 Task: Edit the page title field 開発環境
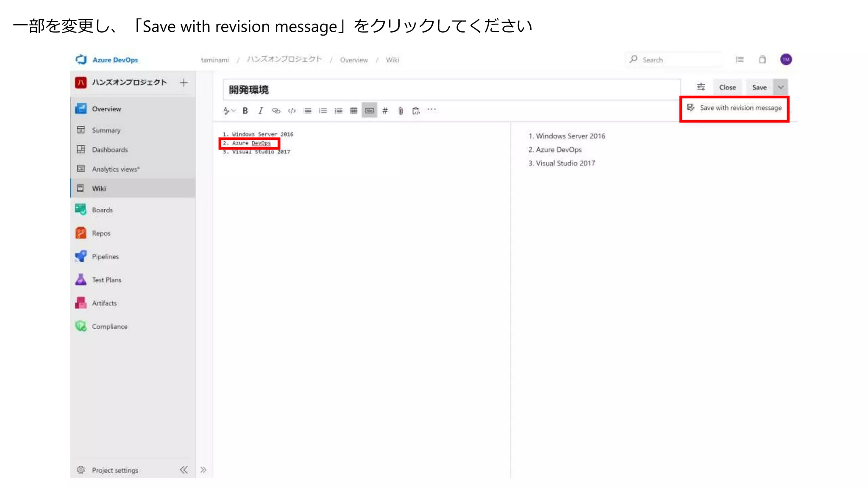pos(451,89)
